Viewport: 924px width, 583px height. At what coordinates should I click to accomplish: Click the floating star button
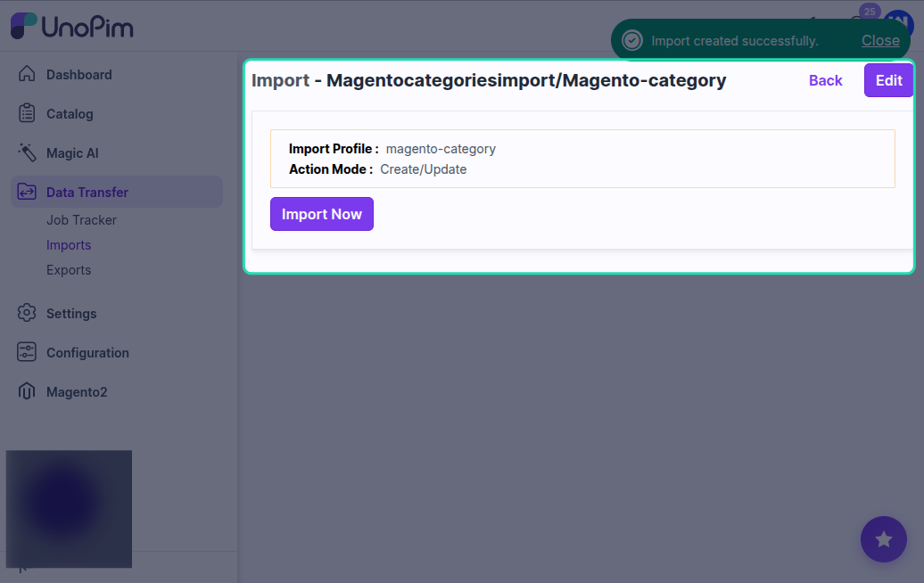pyautogui.click(x=883, y=538)
